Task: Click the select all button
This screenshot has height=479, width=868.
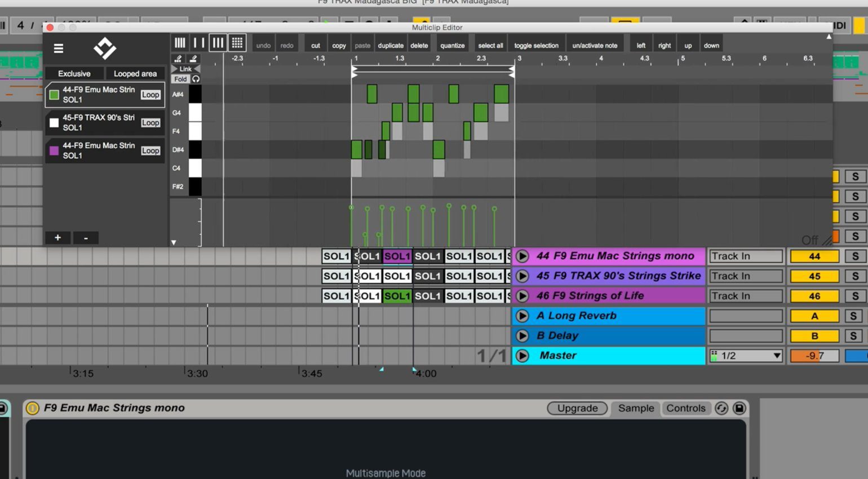Action: pos(490,46)
